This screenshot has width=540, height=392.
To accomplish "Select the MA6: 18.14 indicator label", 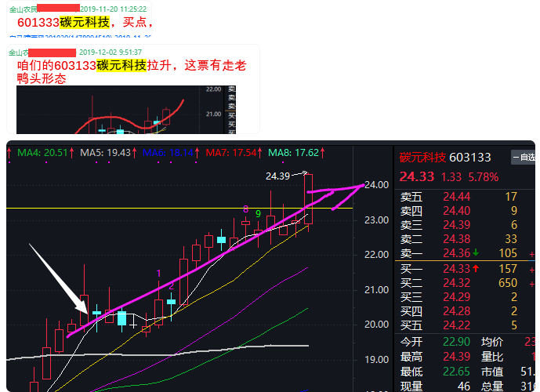I will (168, 153).
